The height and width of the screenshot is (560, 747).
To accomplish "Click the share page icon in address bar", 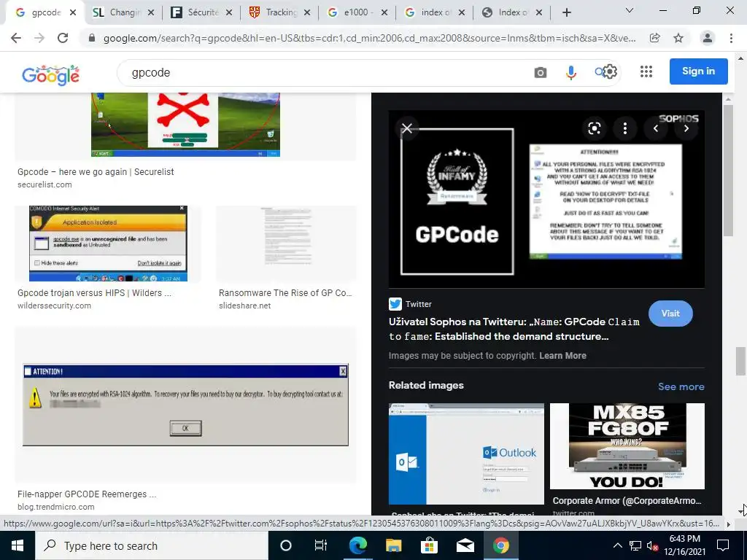I will pos(655,38).
